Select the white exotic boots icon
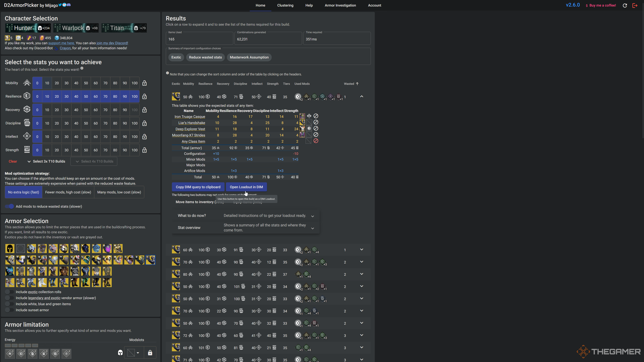Viewport: 644px width, 362px height. [x=42, y=283]
